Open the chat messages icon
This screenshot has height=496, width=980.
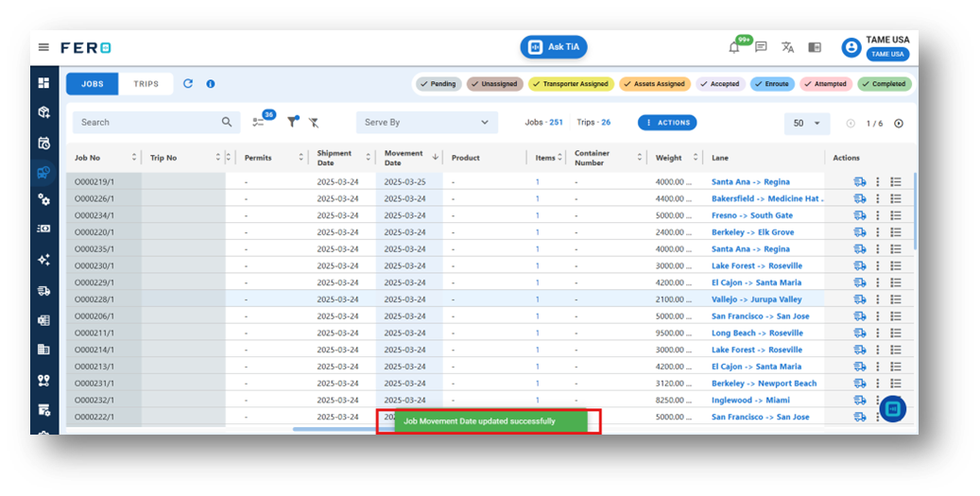(761, 47)
